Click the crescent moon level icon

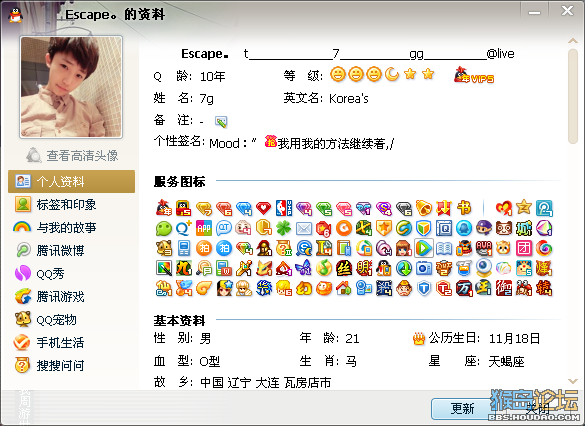click(x=392, y=74)
